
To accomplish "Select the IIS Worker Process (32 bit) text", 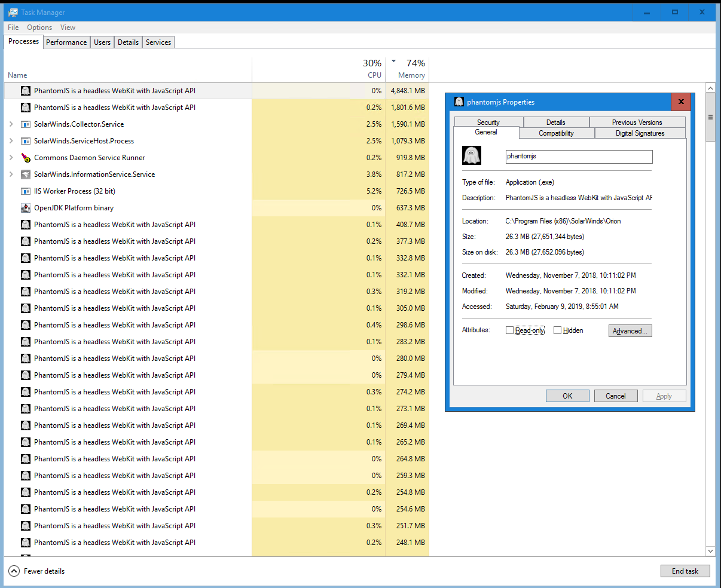I will click(x=75, y=191).
